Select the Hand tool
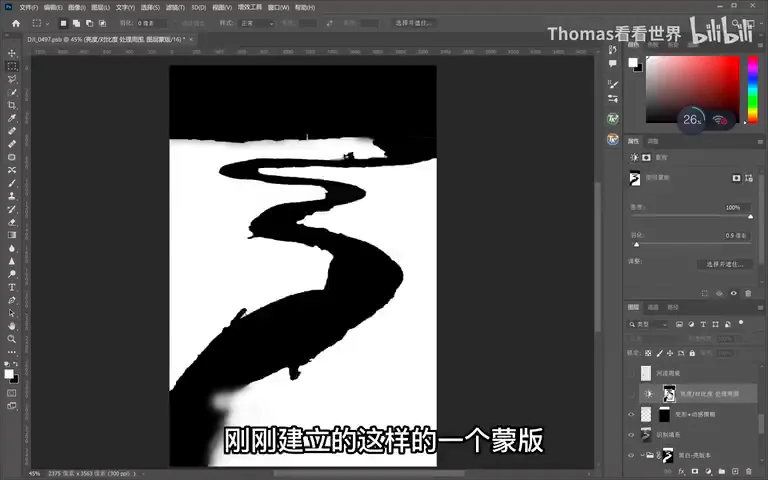 click(x=12, y=326)
